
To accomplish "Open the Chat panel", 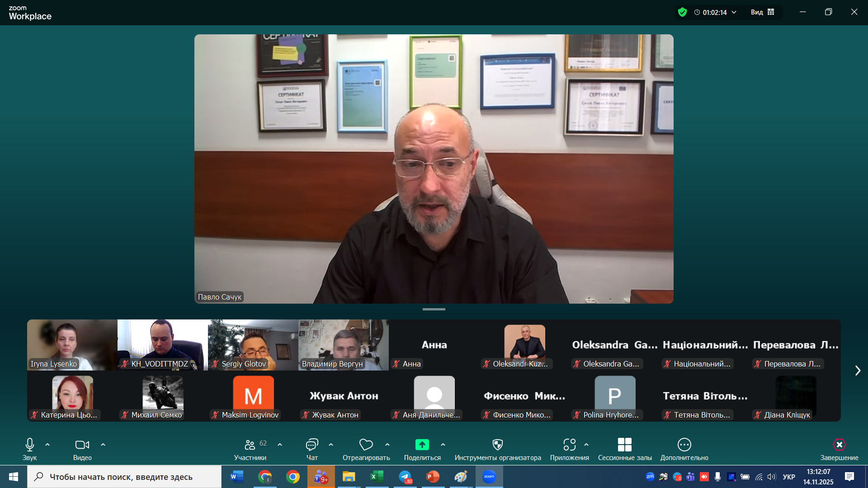I will pyautogui.click(x=312, y=445).
